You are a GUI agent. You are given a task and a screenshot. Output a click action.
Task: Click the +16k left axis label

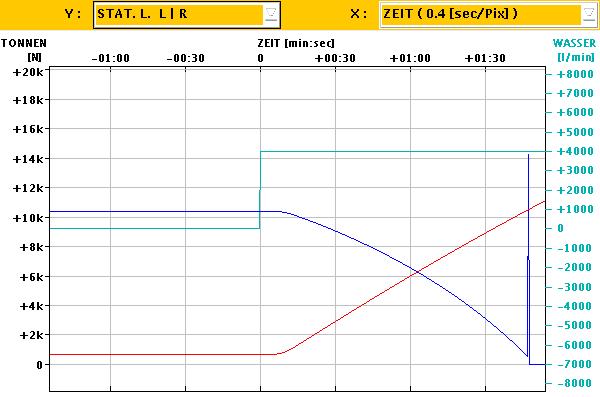tap(28, 129)
